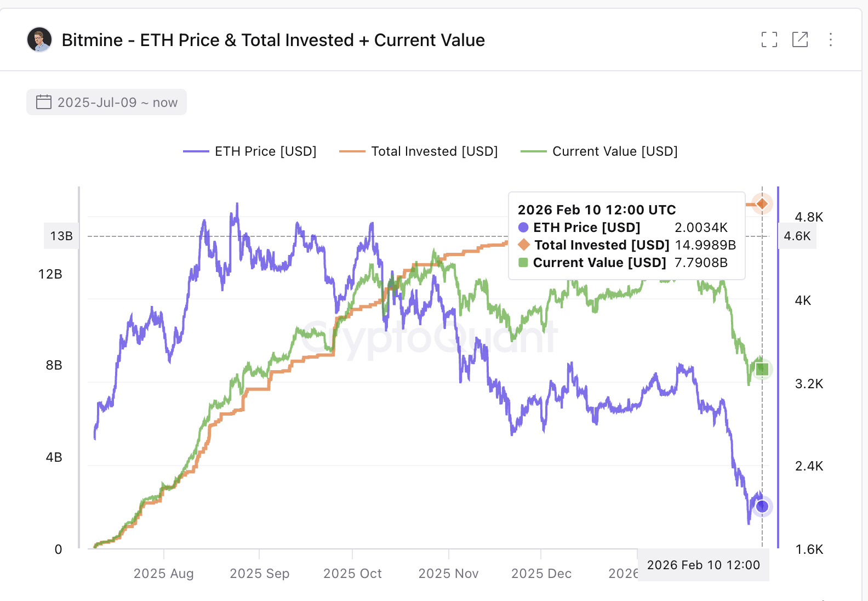Open the chart in a new window
Screen dimensions: 868x601
tap(800, 39)
